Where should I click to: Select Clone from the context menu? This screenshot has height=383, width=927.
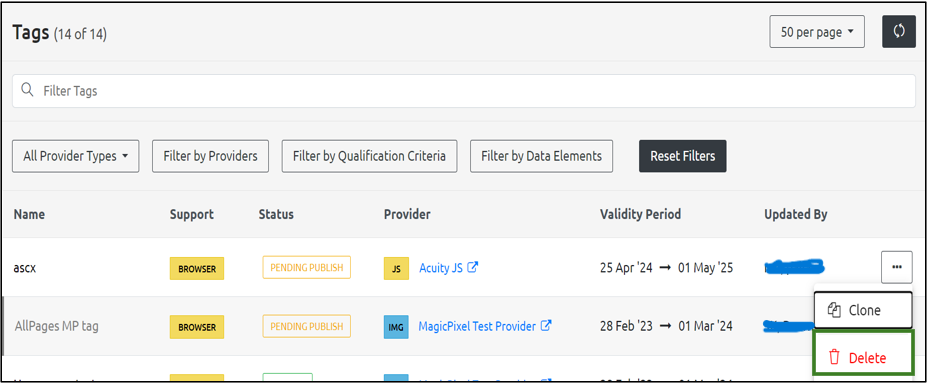[x=863, y=310]
